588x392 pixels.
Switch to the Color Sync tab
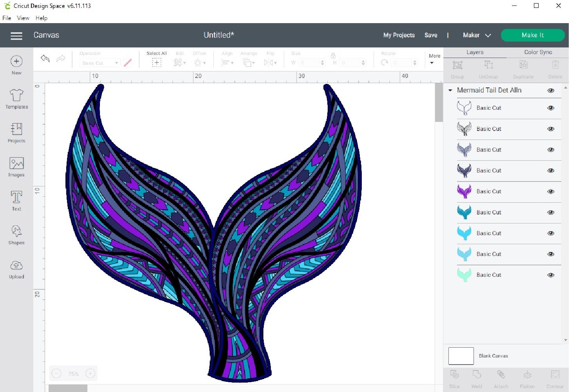pyautogui.click(x=537, y=52)
